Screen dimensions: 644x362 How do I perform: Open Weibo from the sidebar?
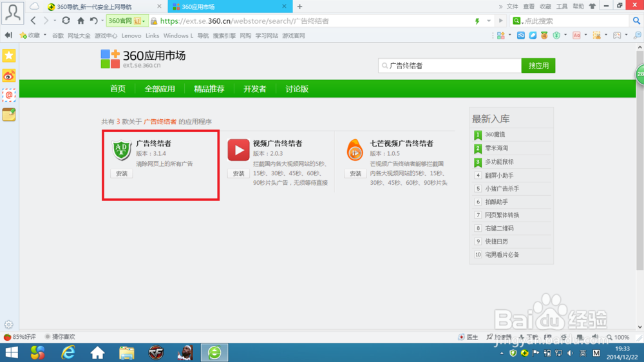tap(9, 75)
